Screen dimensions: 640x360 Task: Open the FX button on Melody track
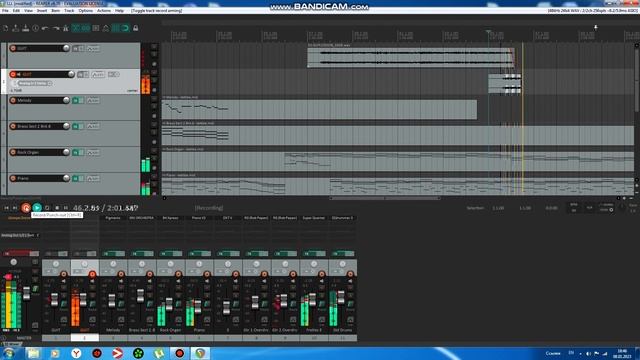coord(76,100)
